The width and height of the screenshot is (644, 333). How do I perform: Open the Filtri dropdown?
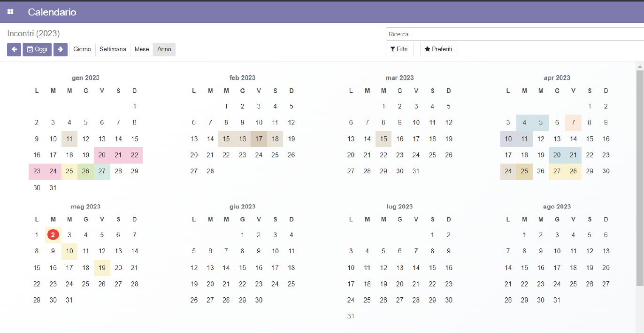pyautogui.click(x=399, y=49)
